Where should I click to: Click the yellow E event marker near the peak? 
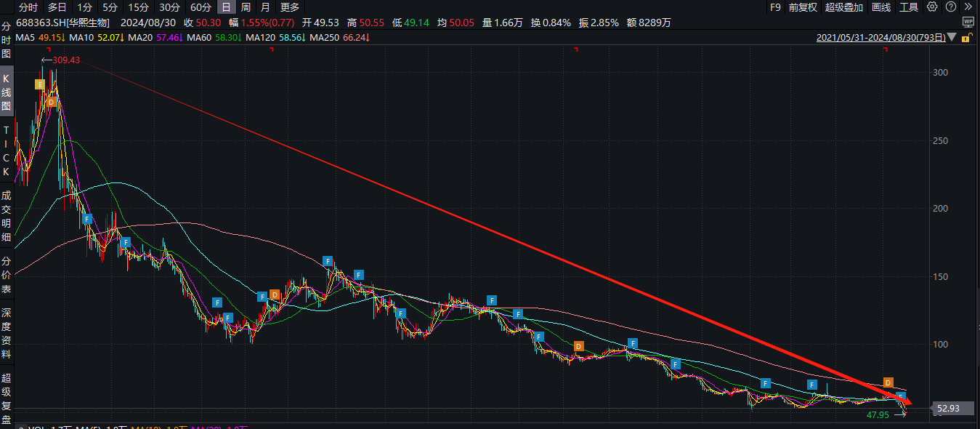(40, 84)
